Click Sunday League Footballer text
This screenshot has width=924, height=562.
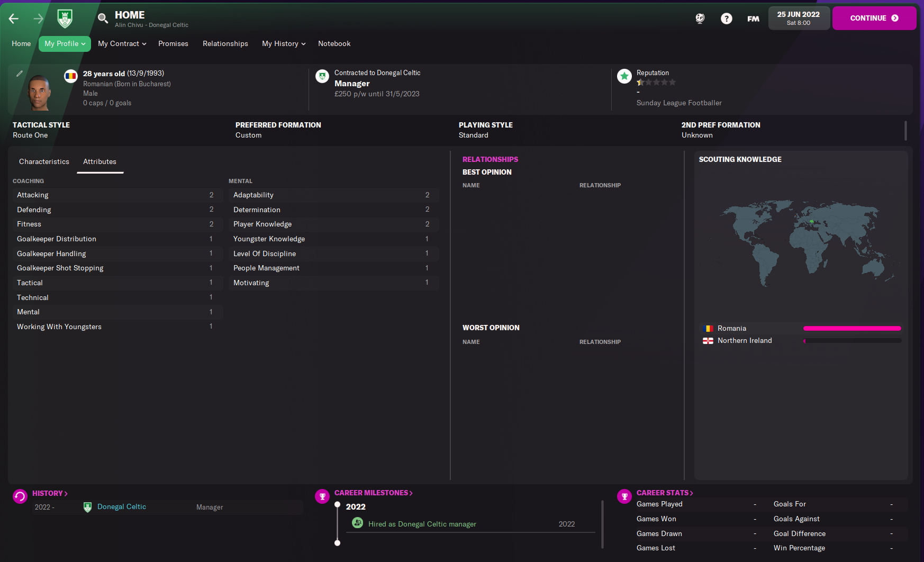[679, 103]
